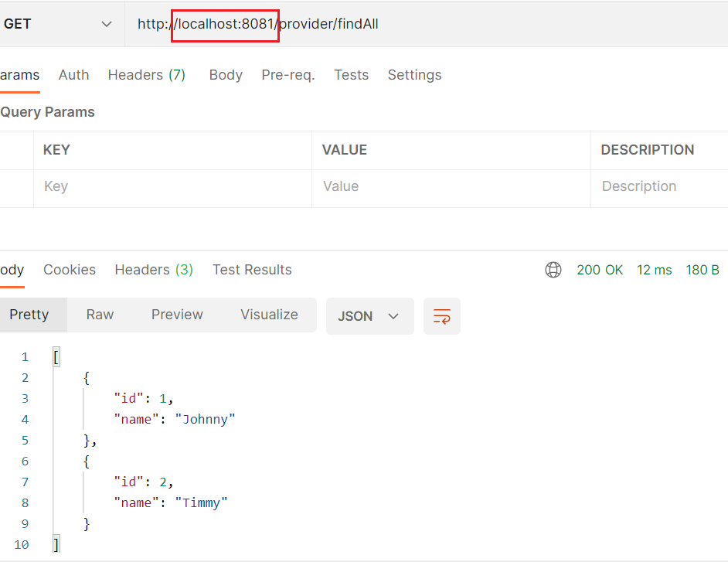Toggle the line wrap icon
Screen dimensions: 728x579
pyautogui.click(x=441, y=316)
